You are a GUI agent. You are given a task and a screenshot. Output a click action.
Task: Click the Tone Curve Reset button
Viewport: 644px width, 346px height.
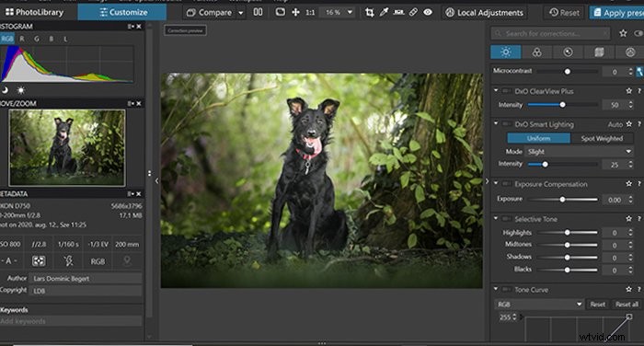(598, 304)
